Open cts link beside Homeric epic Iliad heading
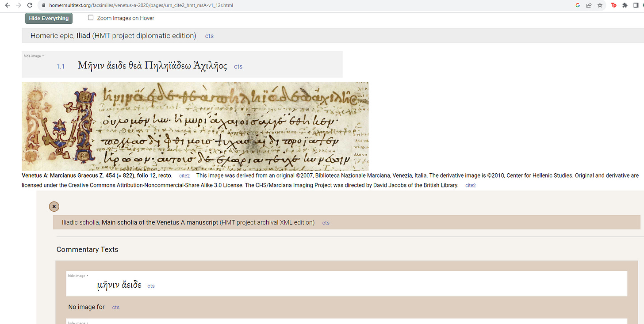This screenshot has height=324, width=644. coord(209,36)
